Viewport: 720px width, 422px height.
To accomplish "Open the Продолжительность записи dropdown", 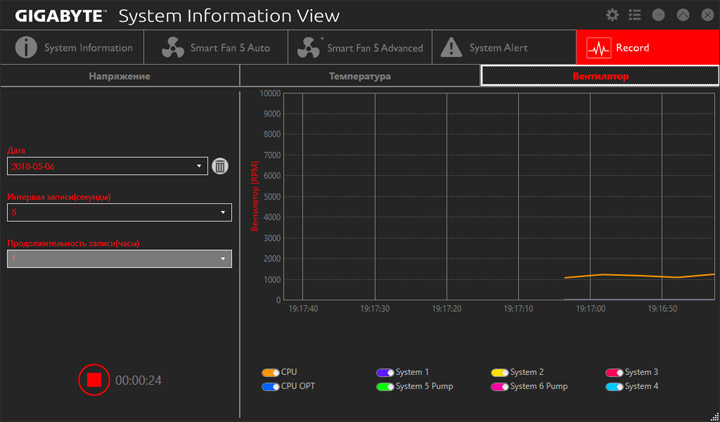I will [x=119, y=259].
